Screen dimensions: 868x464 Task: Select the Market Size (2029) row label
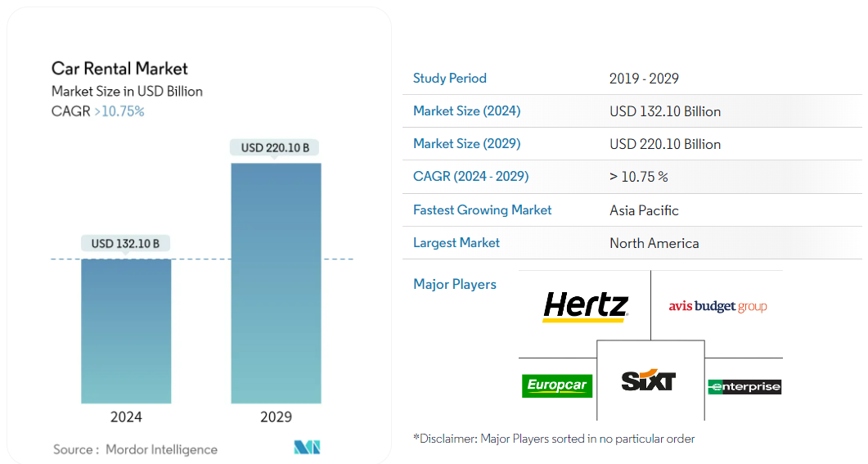(x=466, y=144)
